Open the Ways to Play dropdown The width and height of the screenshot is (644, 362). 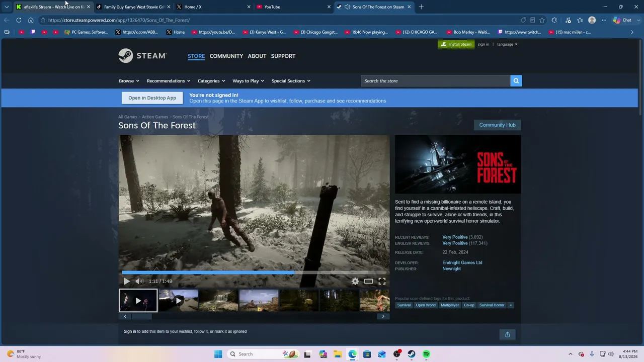point(248,81)
